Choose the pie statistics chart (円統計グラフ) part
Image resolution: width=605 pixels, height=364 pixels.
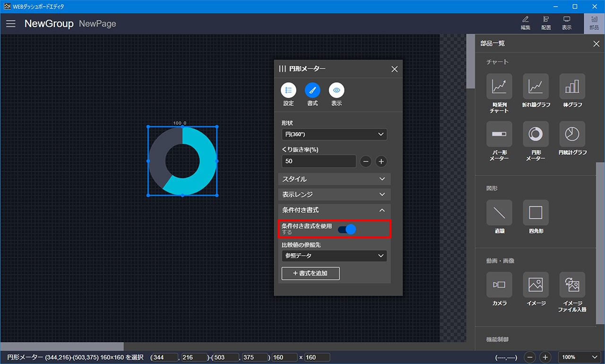[572, 134]
